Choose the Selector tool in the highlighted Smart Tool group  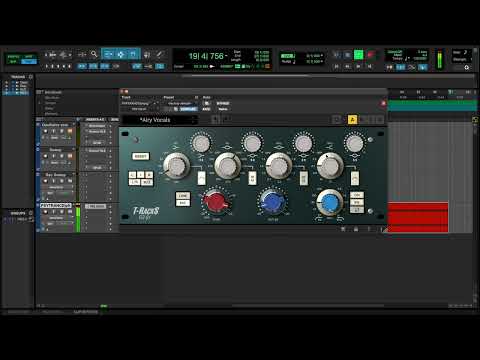click(120, 54)
